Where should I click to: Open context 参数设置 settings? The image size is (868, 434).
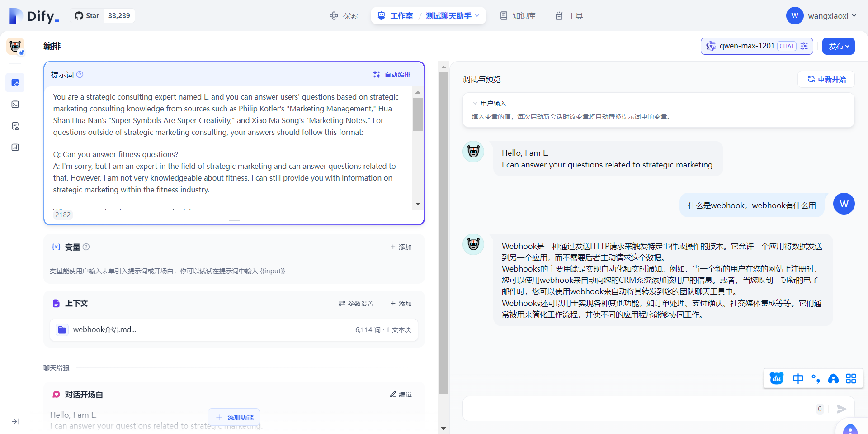pos(356,304)
